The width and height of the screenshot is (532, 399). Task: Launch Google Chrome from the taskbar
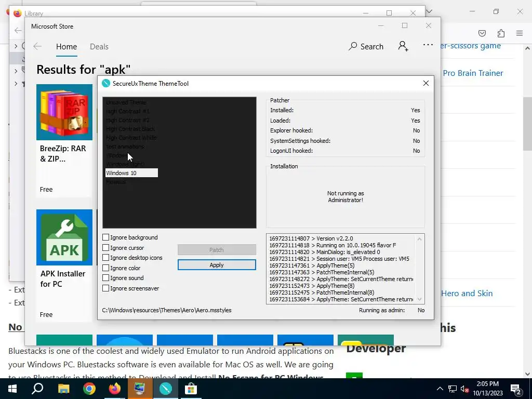(89, 389)
